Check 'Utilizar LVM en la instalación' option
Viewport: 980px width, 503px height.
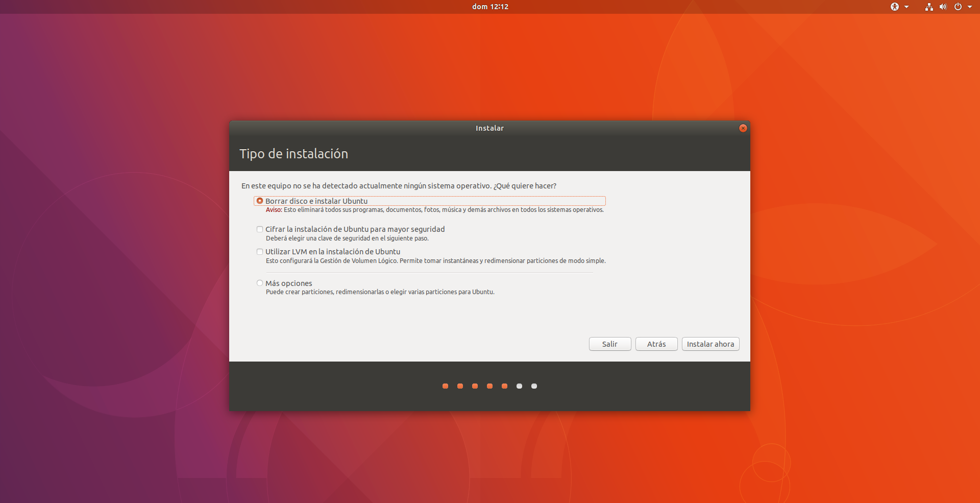pyautogui.click(x=260, y=252)
